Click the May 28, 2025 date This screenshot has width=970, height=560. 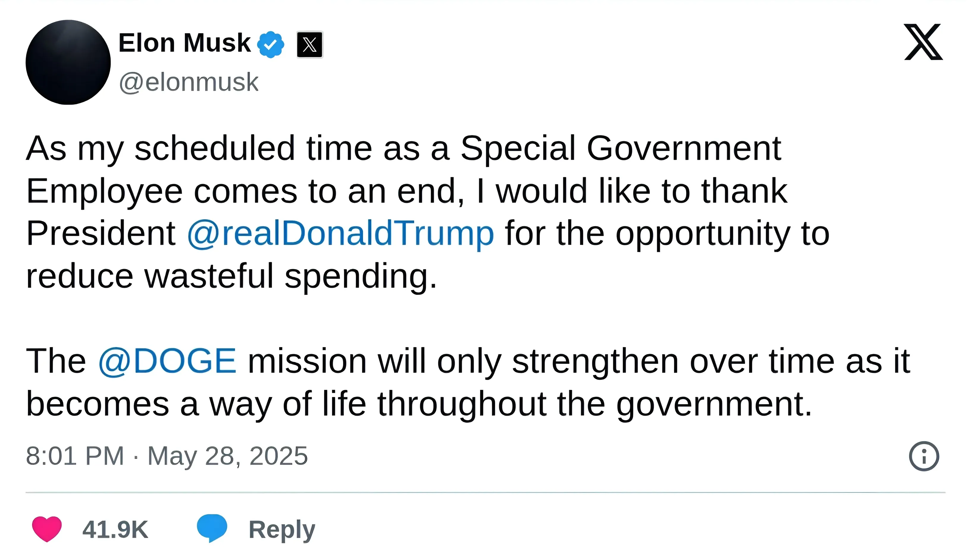click(228, 456)
